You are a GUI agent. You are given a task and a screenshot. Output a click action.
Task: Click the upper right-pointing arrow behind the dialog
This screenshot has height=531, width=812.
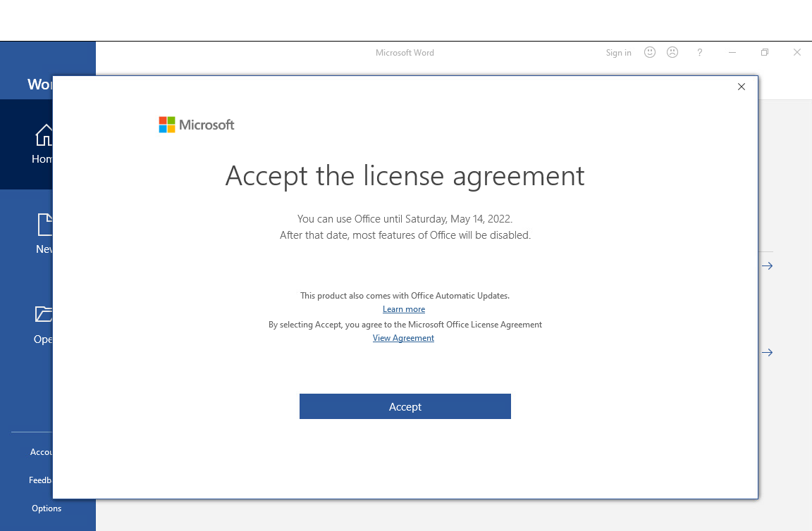pos(767,266)
